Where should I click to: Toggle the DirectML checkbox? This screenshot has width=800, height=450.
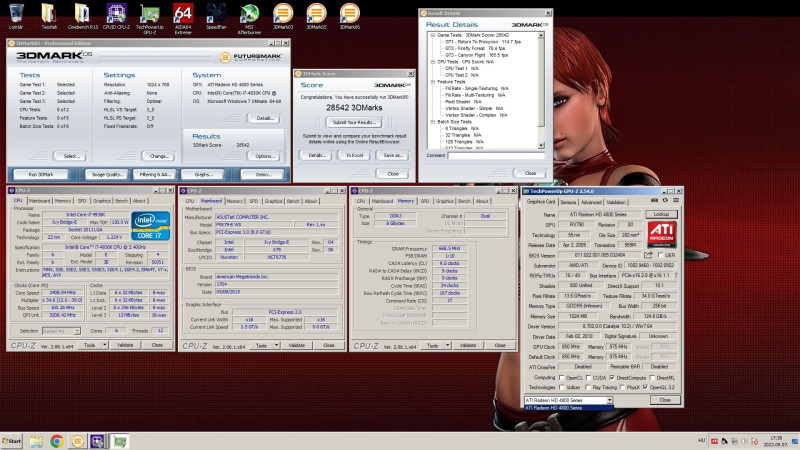pos(652,378)
